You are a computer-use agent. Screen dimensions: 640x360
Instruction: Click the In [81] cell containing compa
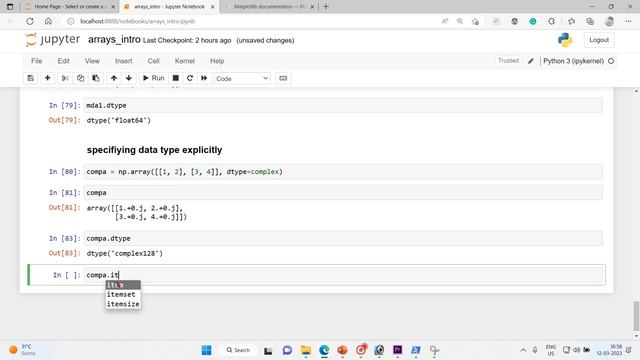(343, 193)
